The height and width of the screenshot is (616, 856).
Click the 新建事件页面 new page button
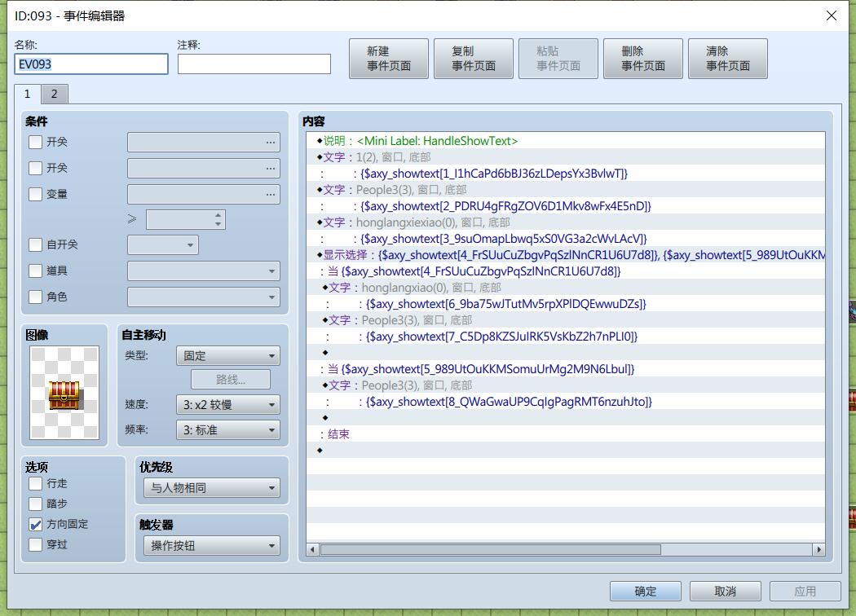pyautogui.click(x=389, y=59)
